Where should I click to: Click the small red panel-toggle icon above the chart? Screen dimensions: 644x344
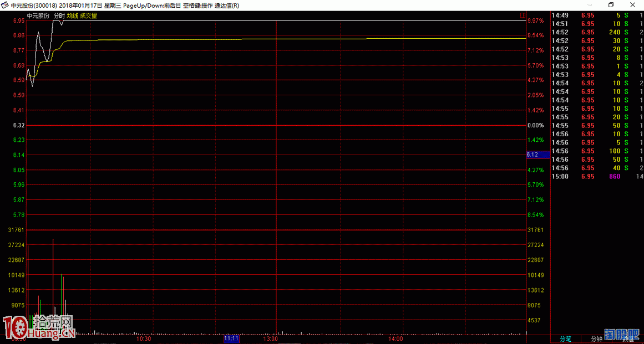pos(523,16)
